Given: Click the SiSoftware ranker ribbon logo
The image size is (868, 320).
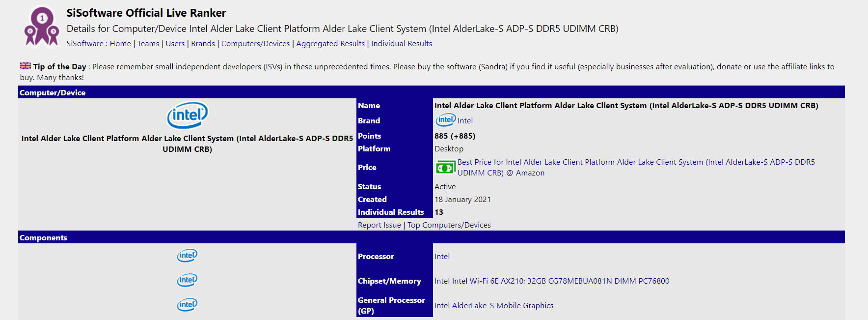Looking at the screenshot, I should click(41, 27).
